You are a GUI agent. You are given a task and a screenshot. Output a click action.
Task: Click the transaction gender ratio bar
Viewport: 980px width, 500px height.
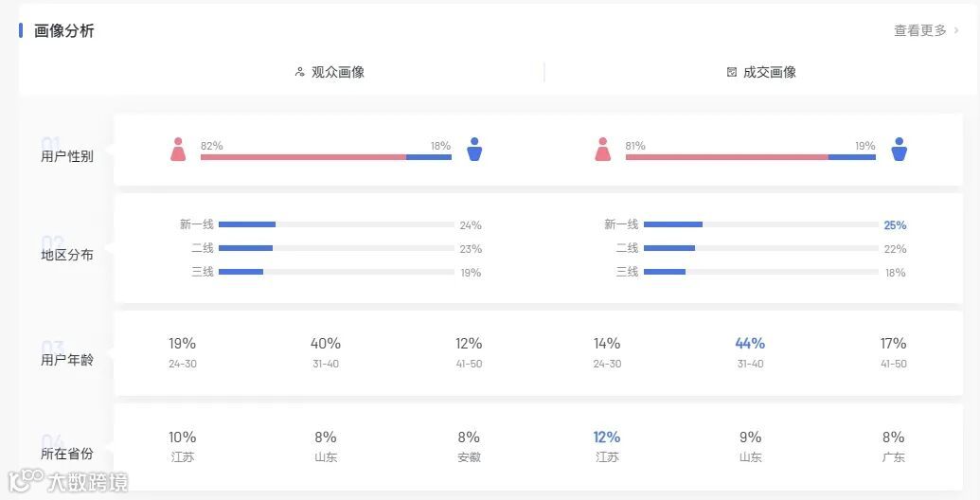click(x=750, y=157)
